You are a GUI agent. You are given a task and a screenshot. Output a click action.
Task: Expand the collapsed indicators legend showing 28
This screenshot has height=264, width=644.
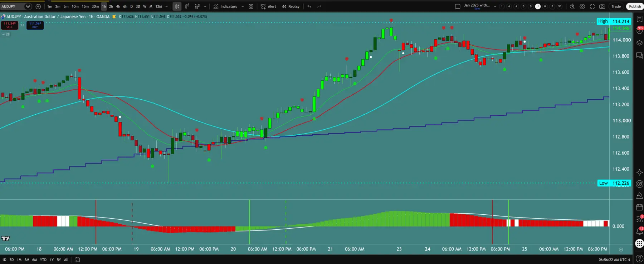(6, 34)
